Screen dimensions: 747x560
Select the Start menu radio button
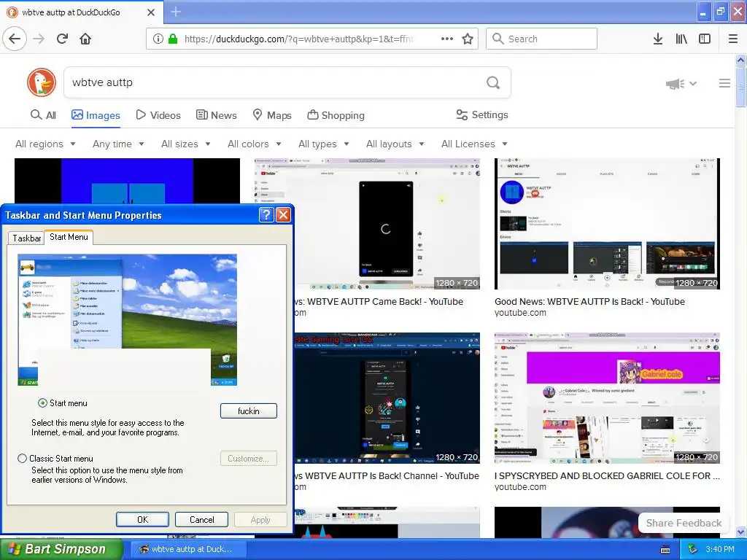[42, 402]
